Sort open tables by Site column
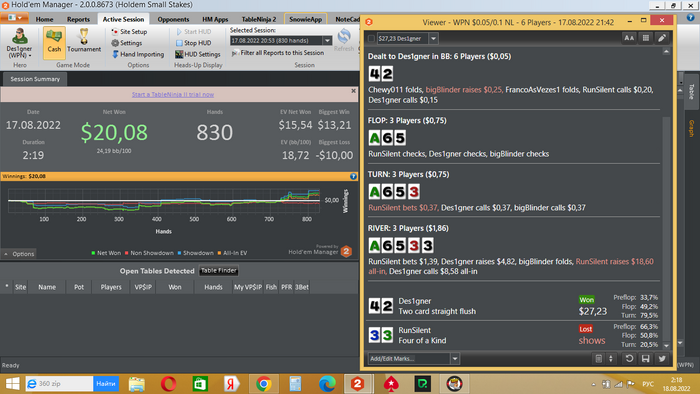 [x=21, y=287]
